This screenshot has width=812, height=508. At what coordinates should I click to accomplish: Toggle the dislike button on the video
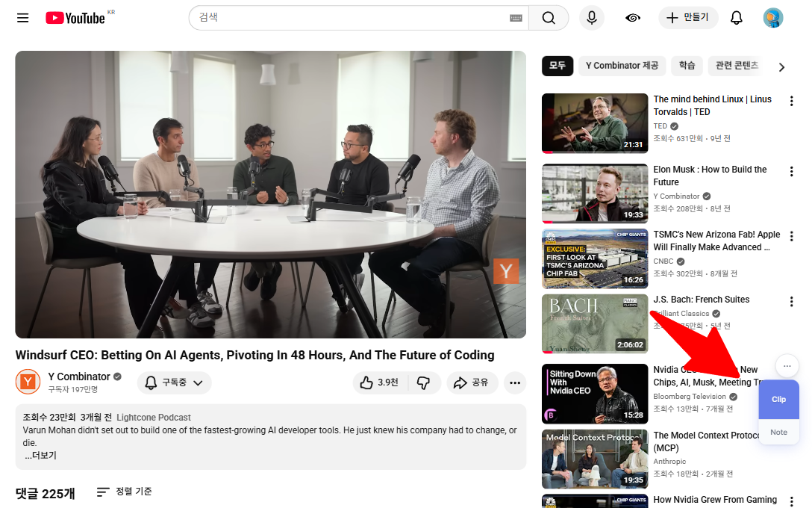pos(424,382)
